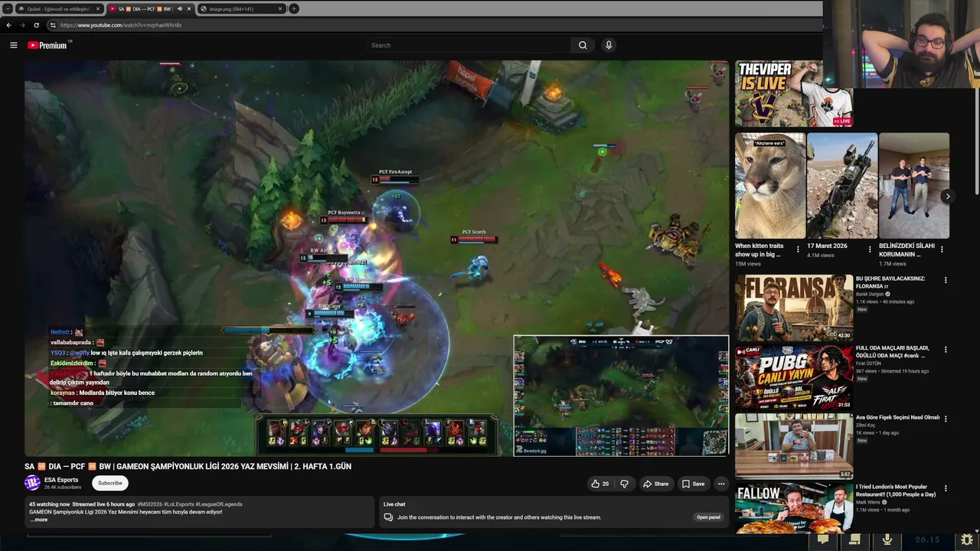Save the video to a playlist
Image resolution: width=980 pixels, height=551 pixels.
(x=692, y=484)
